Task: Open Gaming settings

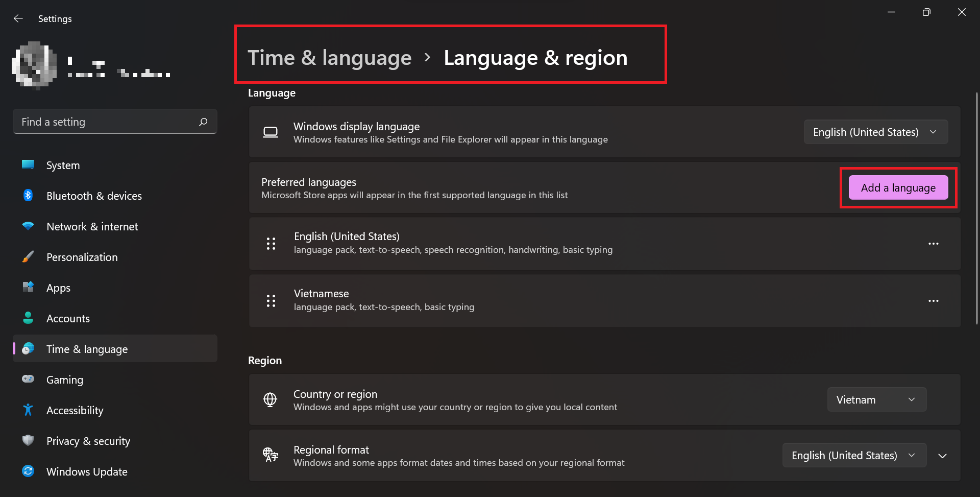Action: pos(115,380)
